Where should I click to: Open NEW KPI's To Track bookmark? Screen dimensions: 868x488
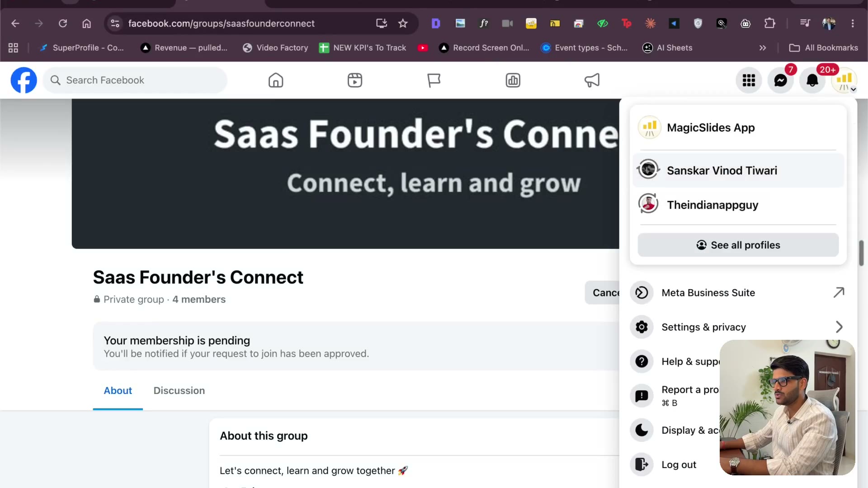point(363,48)
